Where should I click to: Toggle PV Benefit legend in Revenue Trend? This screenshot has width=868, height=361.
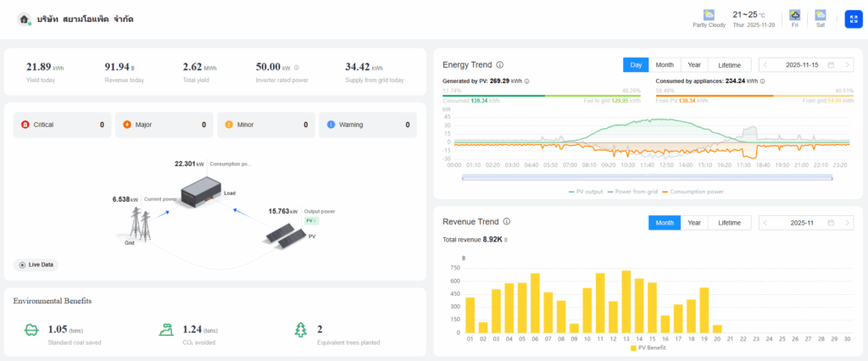pyautogui.click(x=648, y=347)
